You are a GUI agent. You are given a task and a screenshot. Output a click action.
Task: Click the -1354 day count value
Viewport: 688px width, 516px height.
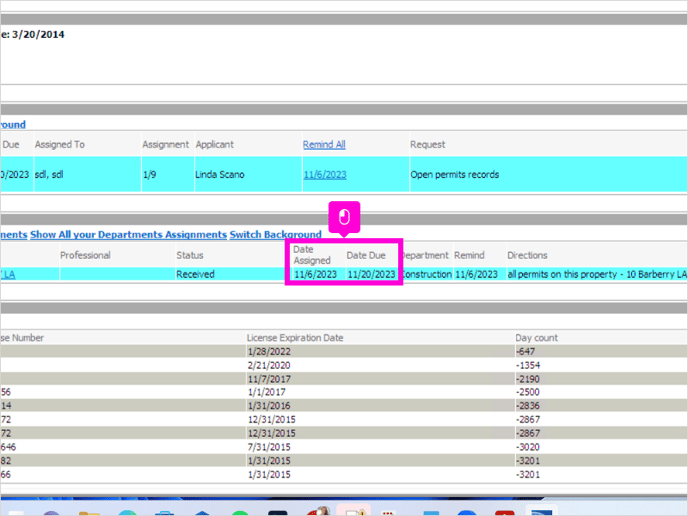[x=528, y=365]
